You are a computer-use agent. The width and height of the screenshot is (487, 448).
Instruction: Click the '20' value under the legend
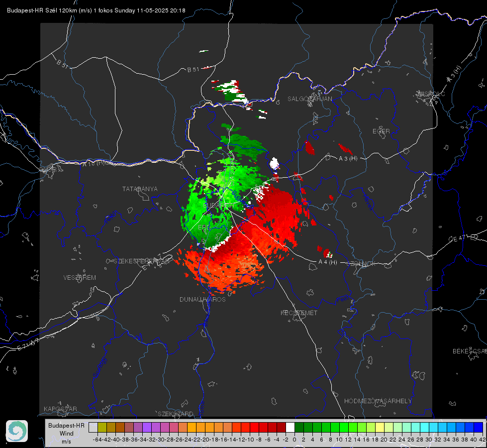click(x=384, y=440)
